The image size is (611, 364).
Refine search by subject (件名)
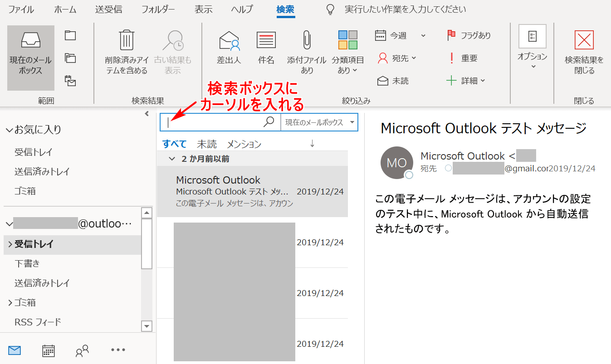pyautogui.click(x=266, y=48)
